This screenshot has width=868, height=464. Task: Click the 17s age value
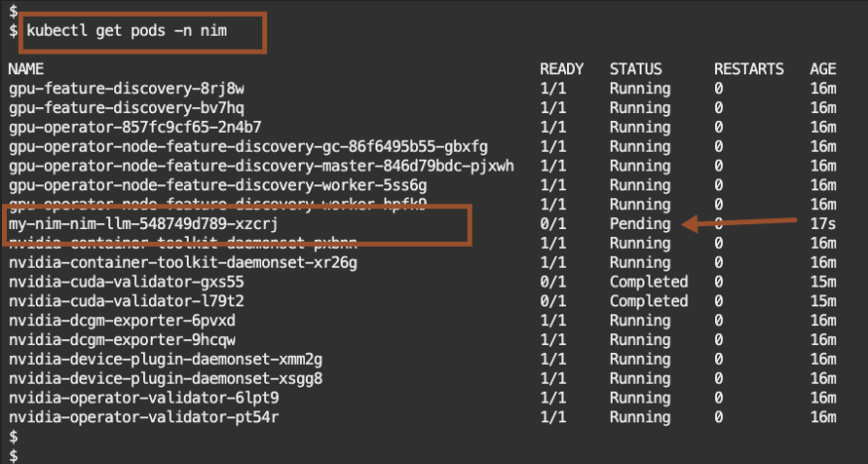coord(822,224)
